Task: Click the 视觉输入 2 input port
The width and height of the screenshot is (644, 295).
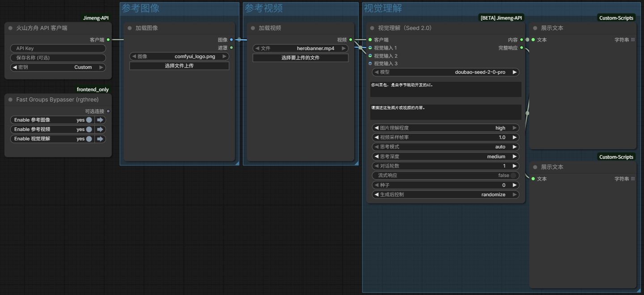Action: (370, 56)
